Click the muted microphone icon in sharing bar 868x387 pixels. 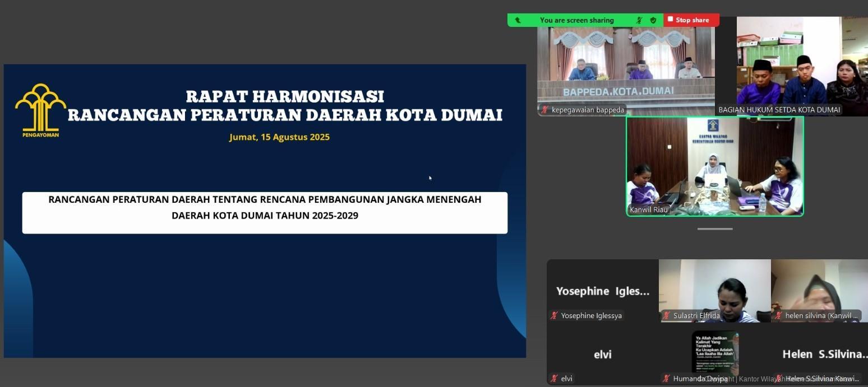pos(639,20)
